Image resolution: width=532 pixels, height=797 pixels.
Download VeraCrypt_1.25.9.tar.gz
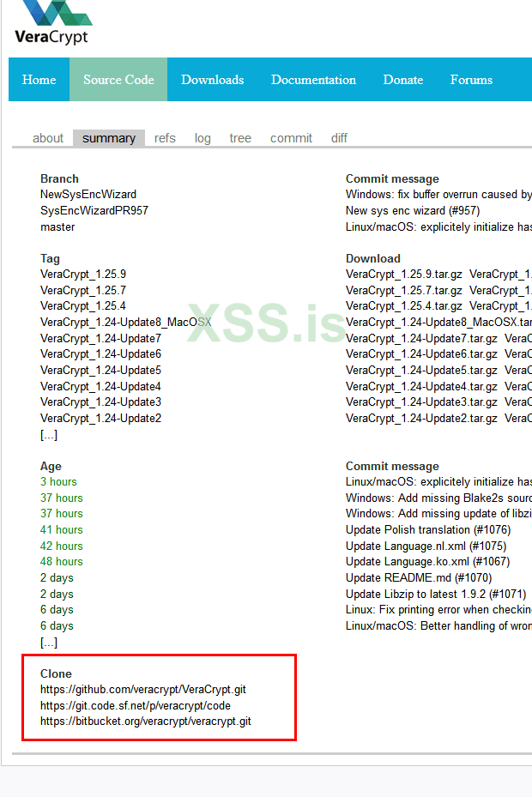[x=404, y=275]
